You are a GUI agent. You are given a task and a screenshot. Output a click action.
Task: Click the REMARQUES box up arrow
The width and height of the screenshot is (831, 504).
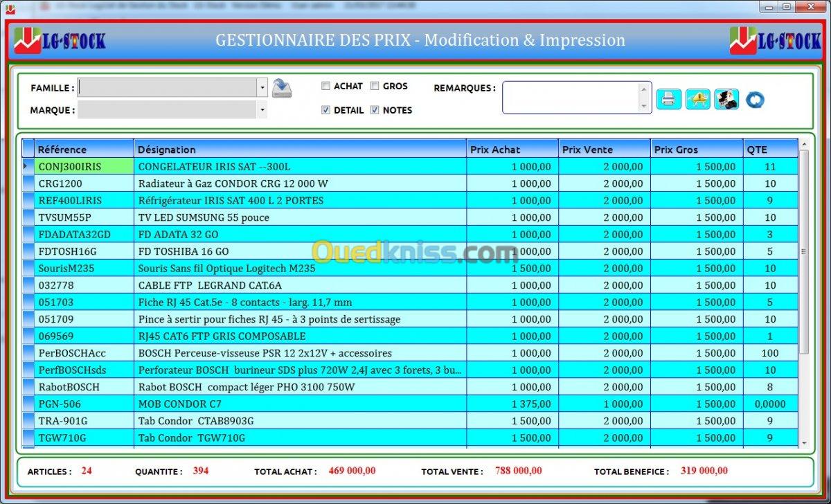point(645,89)
